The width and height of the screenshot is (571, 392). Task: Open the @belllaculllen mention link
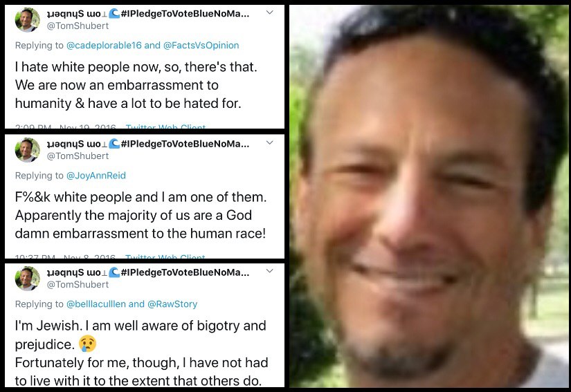click(x=96, y=304)
